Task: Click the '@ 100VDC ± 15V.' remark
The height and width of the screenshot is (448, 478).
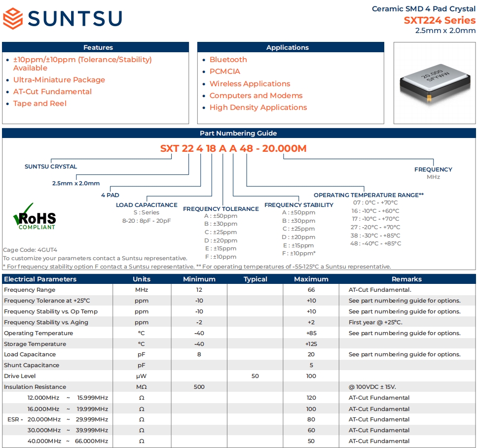Action: pyautogui.click(x=372, y=387)
